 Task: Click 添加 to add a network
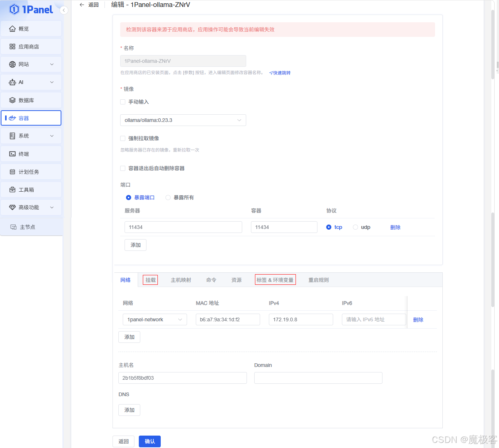[129, 337]
